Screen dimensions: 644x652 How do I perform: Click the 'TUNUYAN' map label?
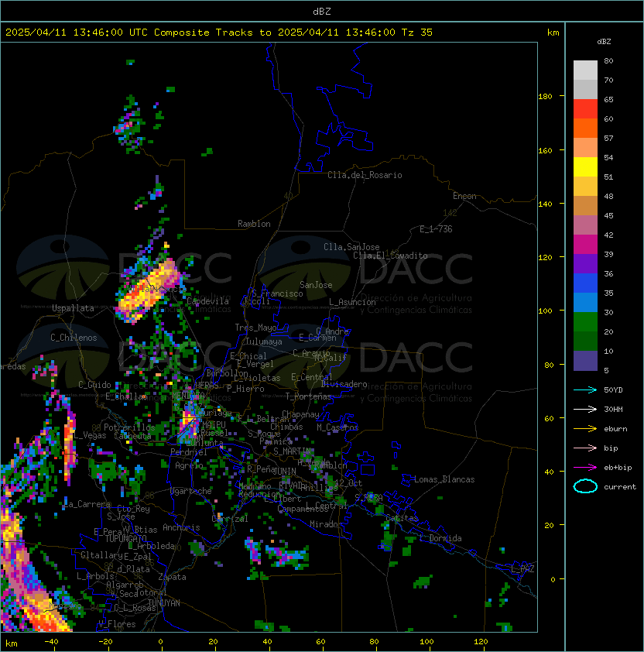[164, 603]
